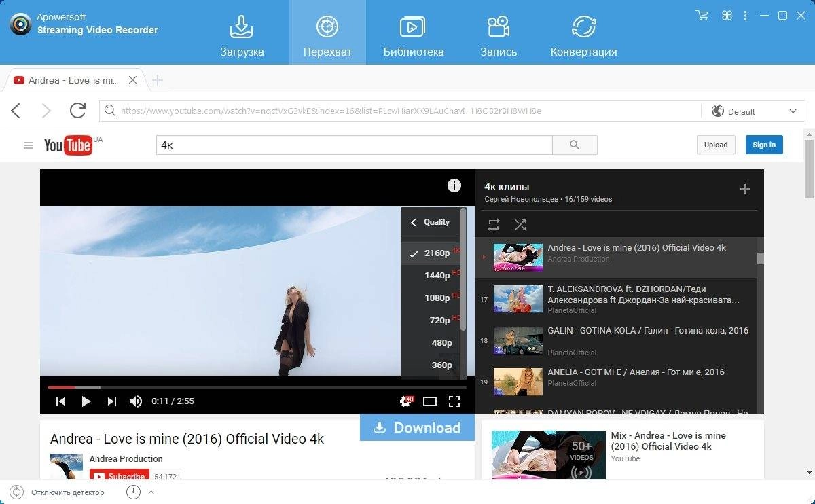This screenshot has width=815, height=504.
Task: Toggle playlist shuffle
Action: [520, 225]
